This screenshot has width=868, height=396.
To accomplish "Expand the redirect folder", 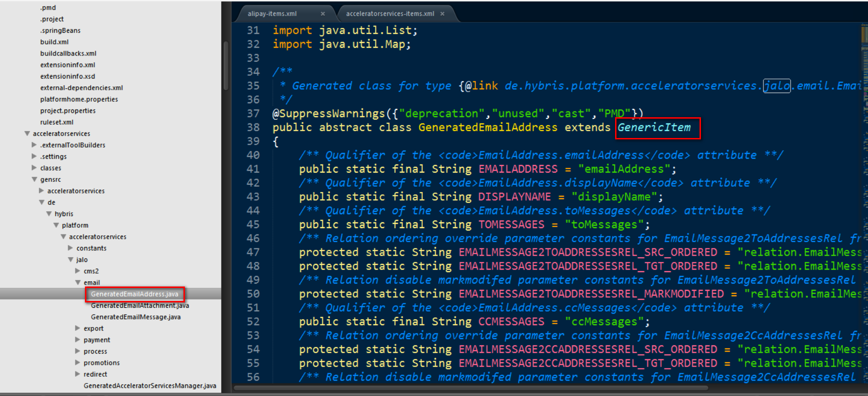I will [x=78, y=374].
